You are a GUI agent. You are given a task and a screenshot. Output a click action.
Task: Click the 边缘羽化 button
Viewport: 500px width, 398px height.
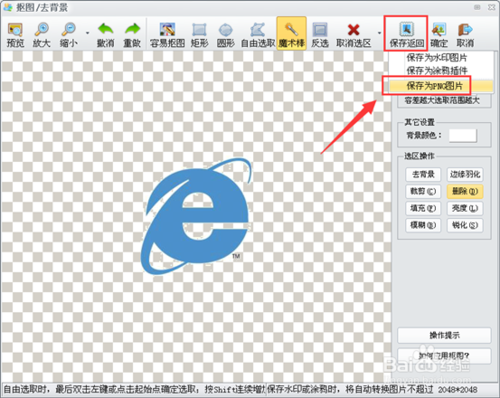[x=465, y=174]
